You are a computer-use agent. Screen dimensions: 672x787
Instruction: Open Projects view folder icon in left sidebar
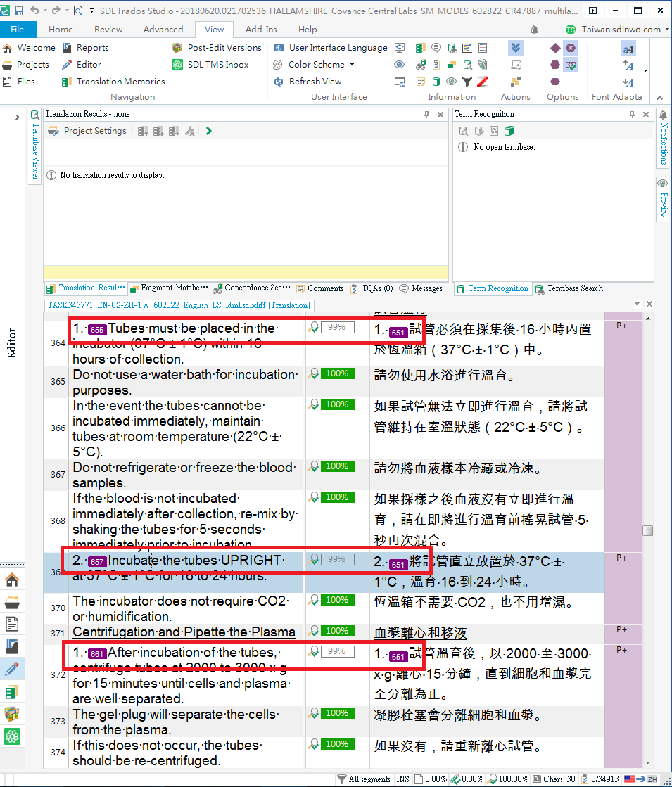pos(12,602)
